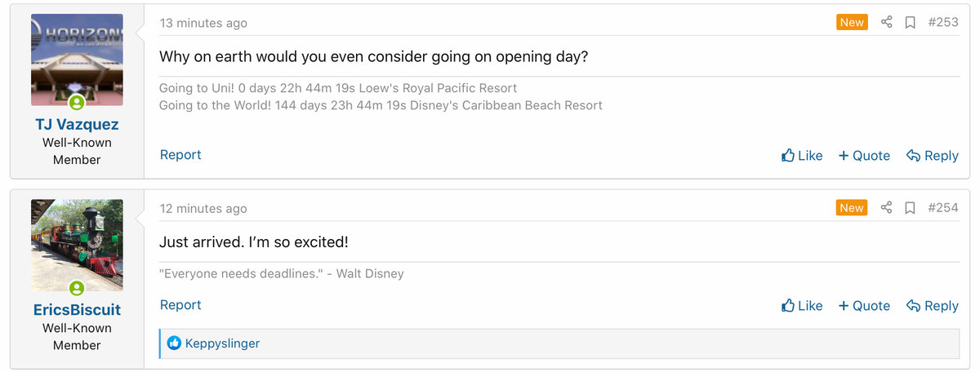
Task: Reply to the "Just arrived" post
Action: coord(932,305)
